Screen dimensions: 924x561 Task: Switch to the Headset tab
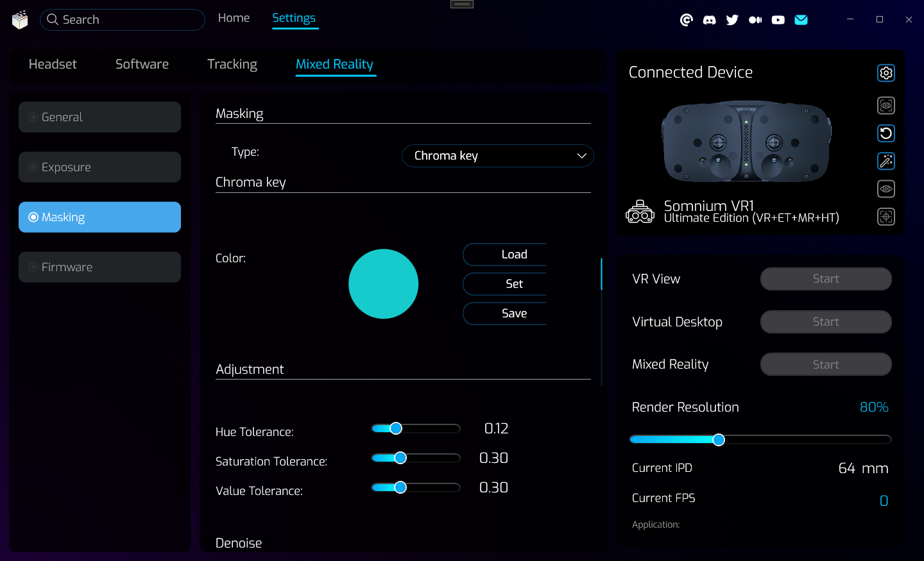coord(53,64)
